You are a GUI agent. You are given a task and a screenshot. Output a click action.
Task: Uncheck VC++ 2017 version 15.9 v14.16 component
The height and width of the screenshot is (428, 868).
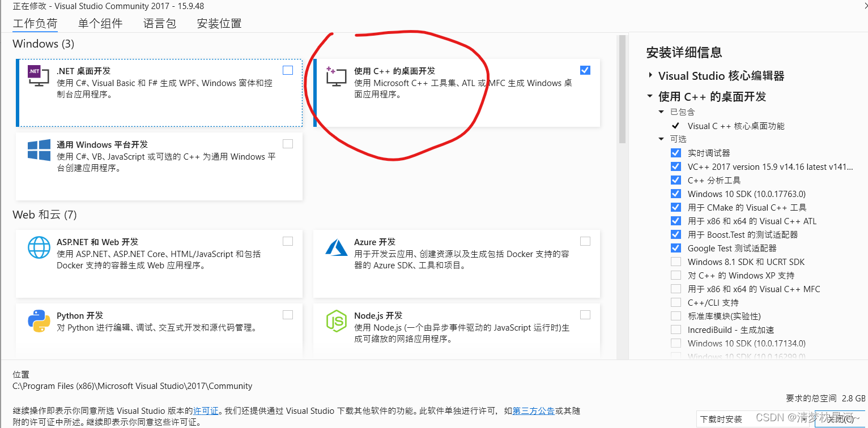[x=675, y=166]
